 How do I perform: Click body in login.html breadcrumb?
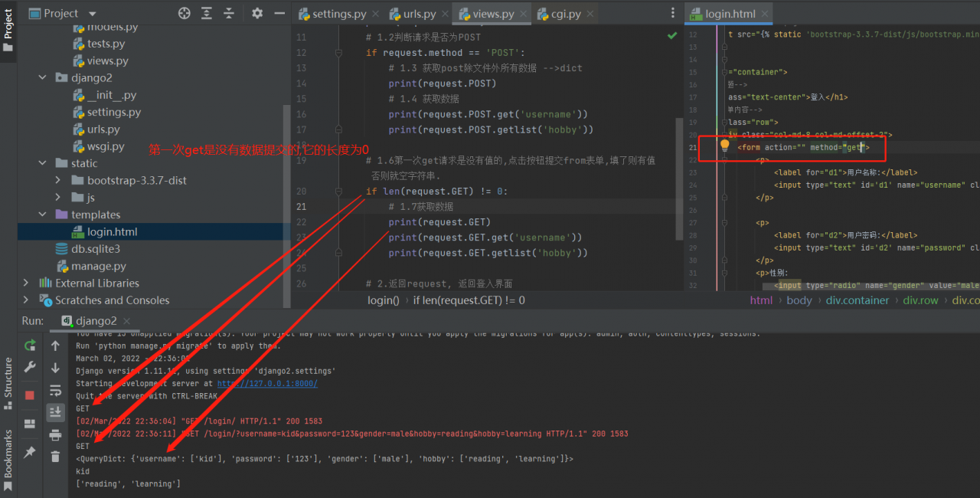point(799,300)
